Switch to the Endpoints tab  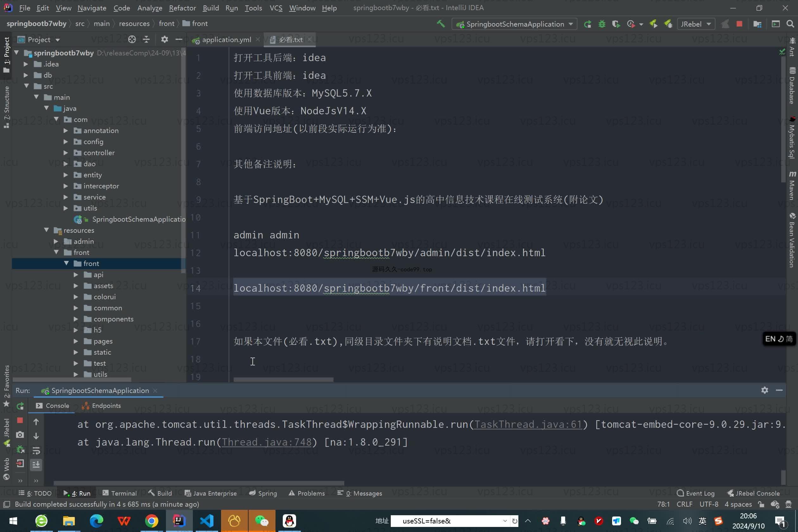pyautogui.click(x=101, y=406)
